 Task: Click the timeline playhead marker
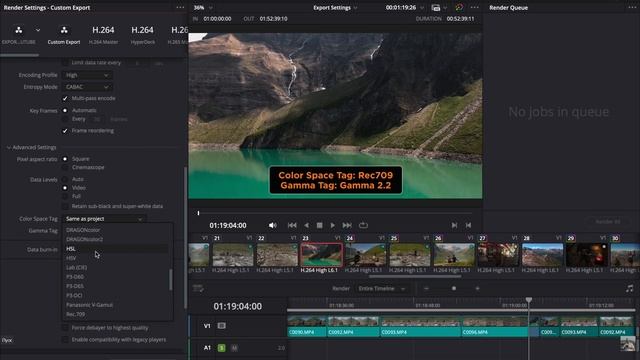pos(529,300)
